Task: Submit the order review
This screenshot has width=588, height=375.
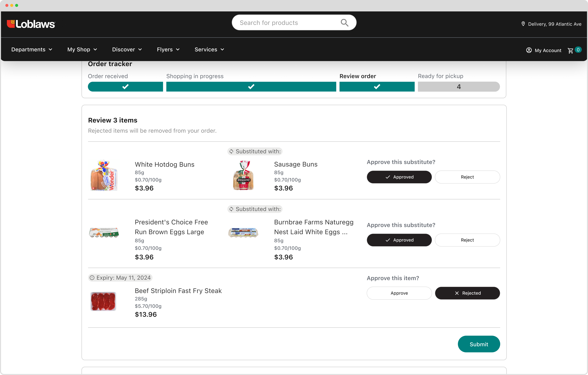Action: pos(479,344)
